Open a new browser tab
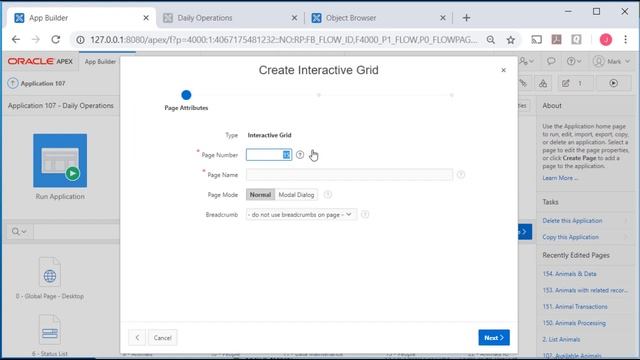This screenshot has height=360, width=640. (x=466, y=18)
